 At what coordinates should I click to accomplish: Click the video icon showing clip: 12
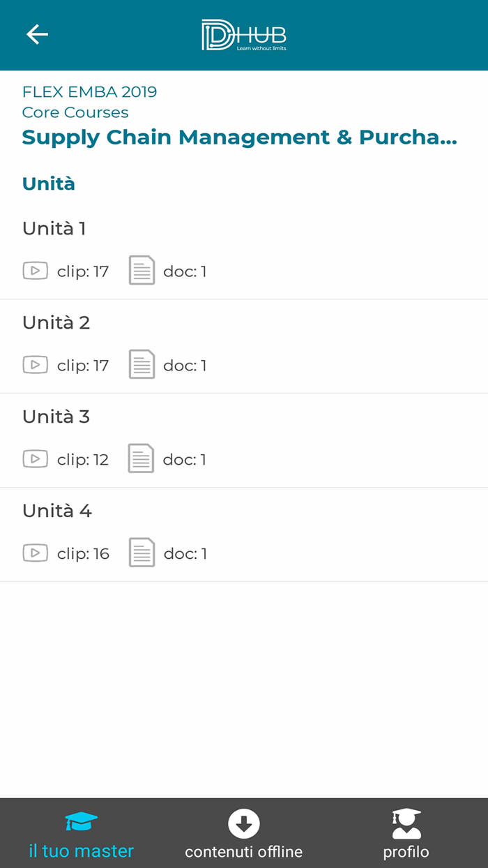(35, 458)
